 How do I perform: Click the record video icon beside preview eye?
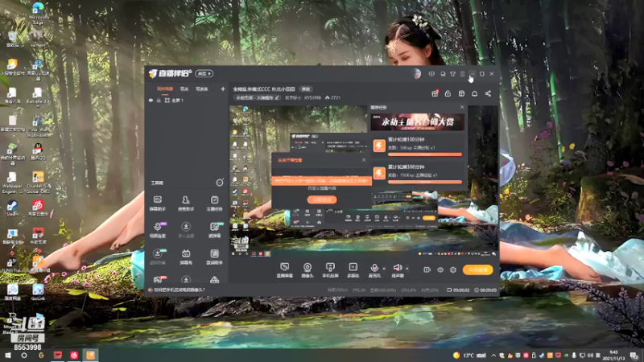pos(427,269)
